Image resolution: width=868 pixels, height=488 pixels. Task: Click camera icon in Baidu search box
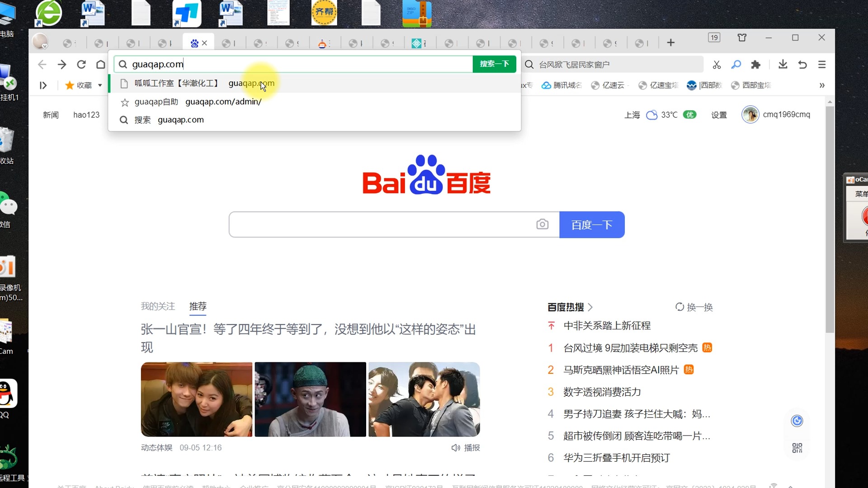point(542,224)
